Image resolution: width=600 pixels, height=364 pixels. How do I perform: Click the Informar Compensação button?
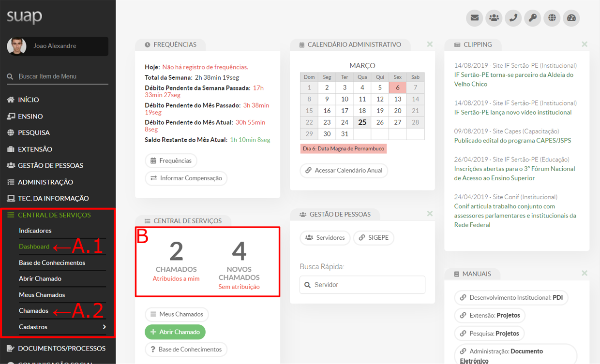pyautogui.click(x=186, y=178)
